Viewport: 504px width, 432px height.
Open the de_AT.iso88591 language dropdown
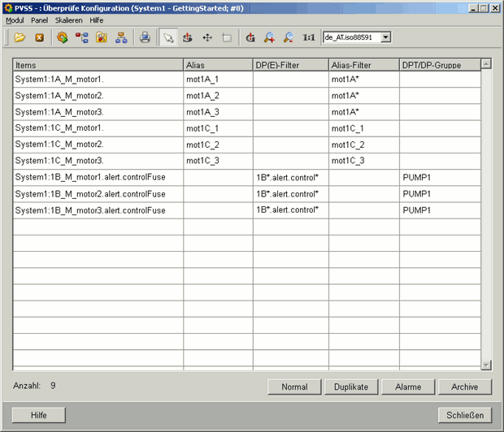pos(357,37)
